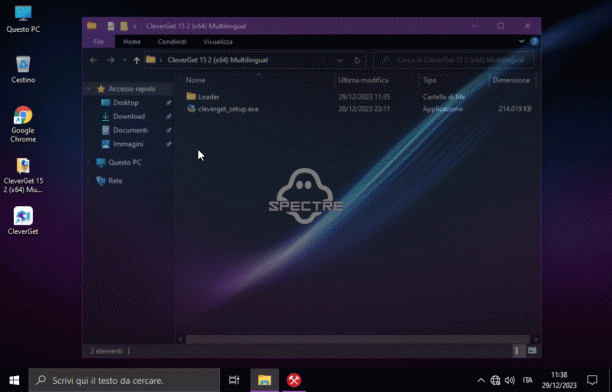Refresh the current folder view

pyautogui.click(x=357, y=60)
